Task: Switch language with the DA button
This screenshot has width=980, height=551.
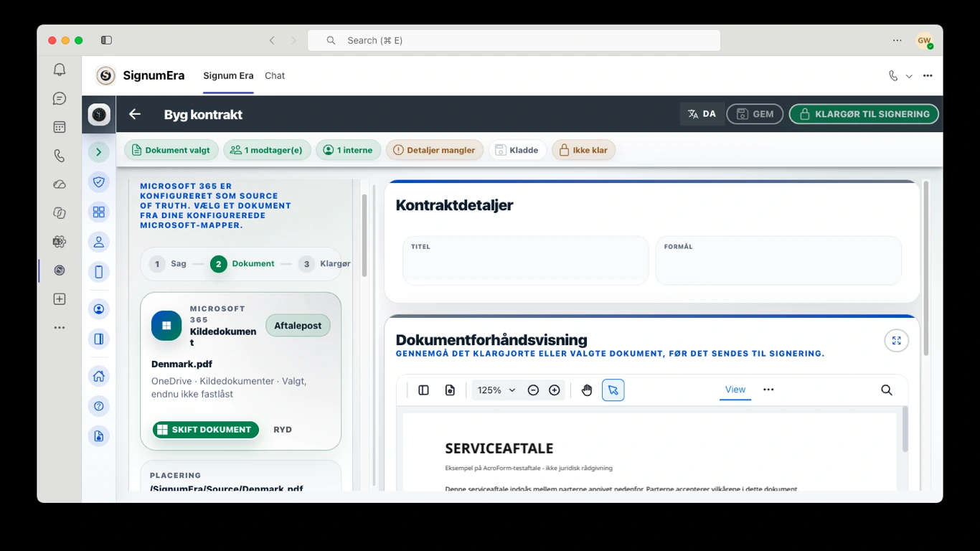Action: (702, 114)
